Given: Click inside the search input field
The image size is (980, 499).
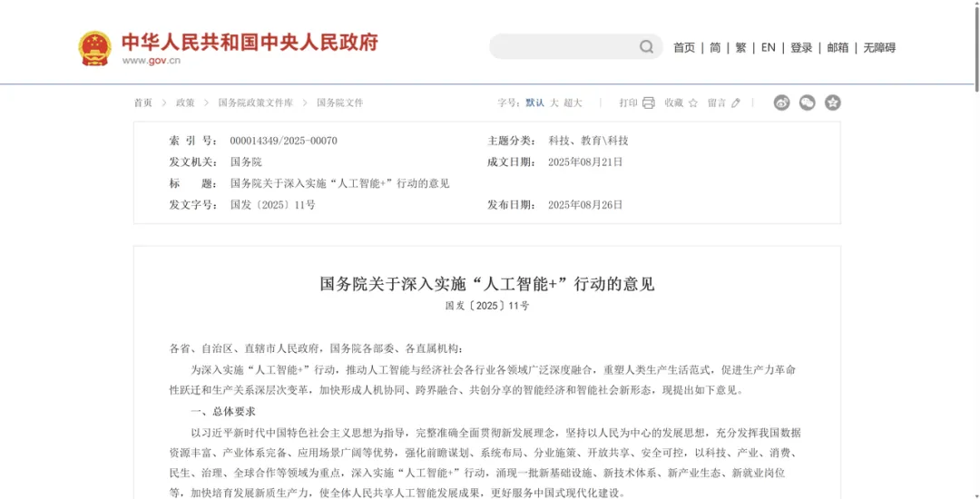Looking at the screenshot, I should tap(563, 47).
